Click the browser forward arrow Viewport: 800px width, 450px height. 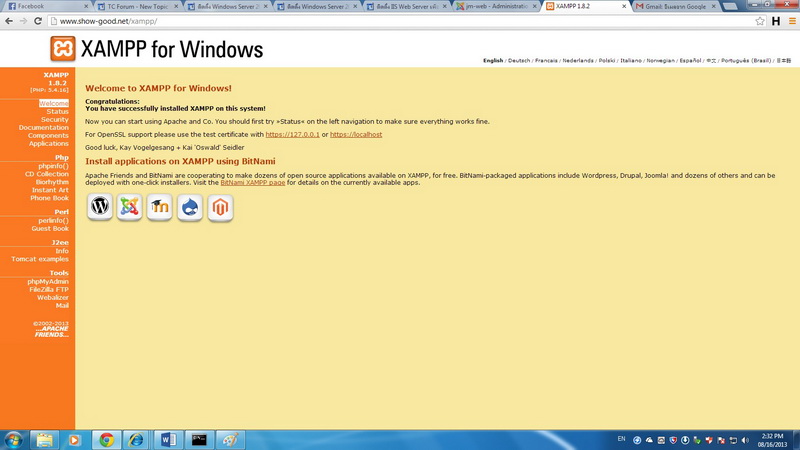pos(23,21)
